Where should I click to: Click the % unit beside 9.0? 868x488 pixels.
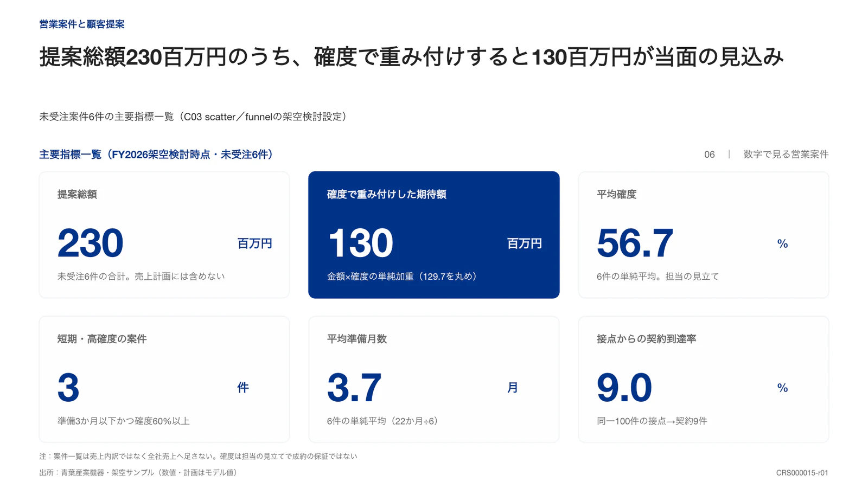[782, 388]
